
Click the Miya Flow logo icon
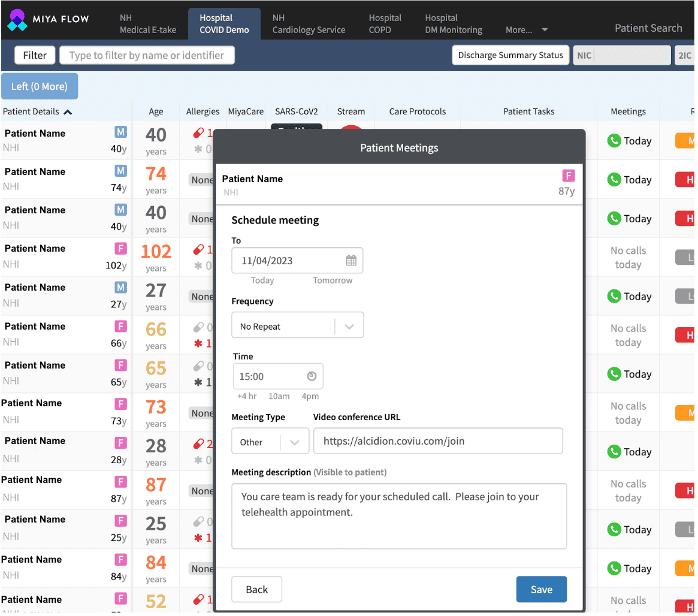(17, 20)
